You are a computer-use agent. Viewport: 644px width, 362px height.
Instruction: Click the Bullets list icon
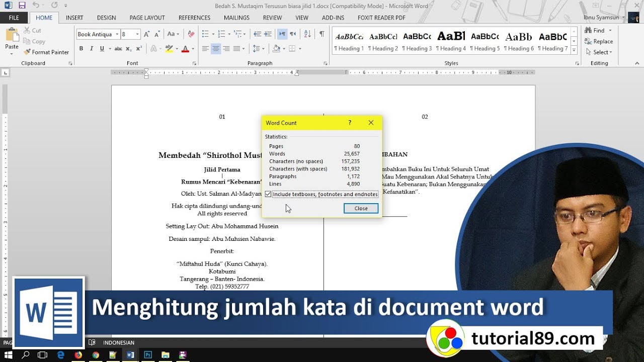(x=205, y=34)
